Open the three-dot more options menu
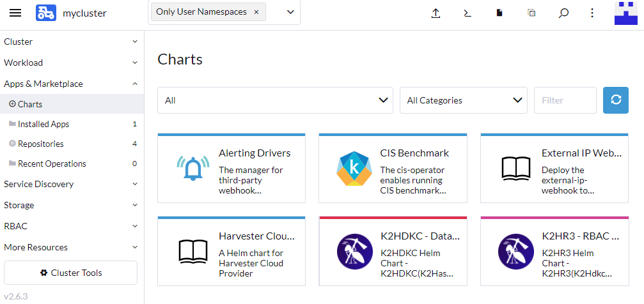The width and height of the screenshot is (644, 304). 592,13
